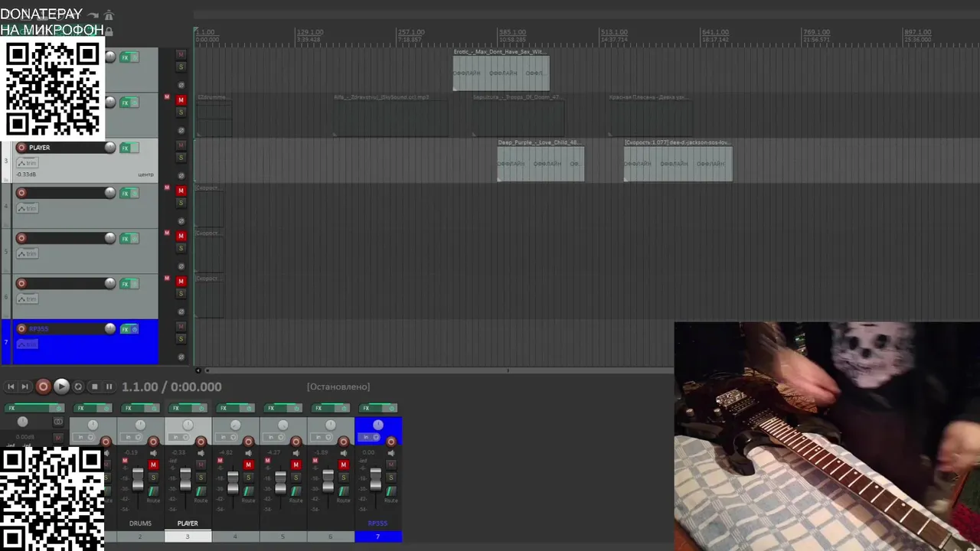Open trim envelope for RP355 track
The height and width of the screenshot is (551, 980).
click(x=27, y=344)
